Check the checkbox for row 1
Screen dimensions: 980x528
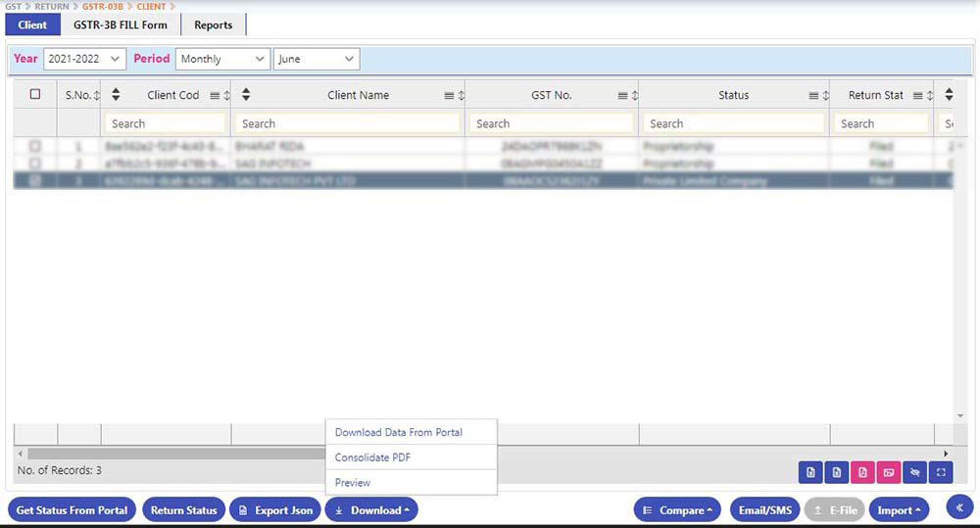[35, 146]
